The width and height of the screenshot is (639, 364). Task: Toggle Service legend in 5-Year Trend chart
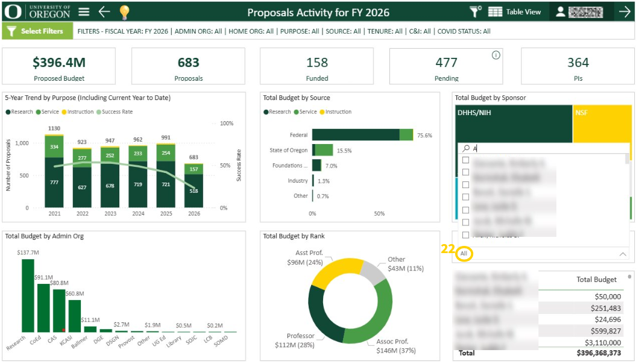[47, 111]
